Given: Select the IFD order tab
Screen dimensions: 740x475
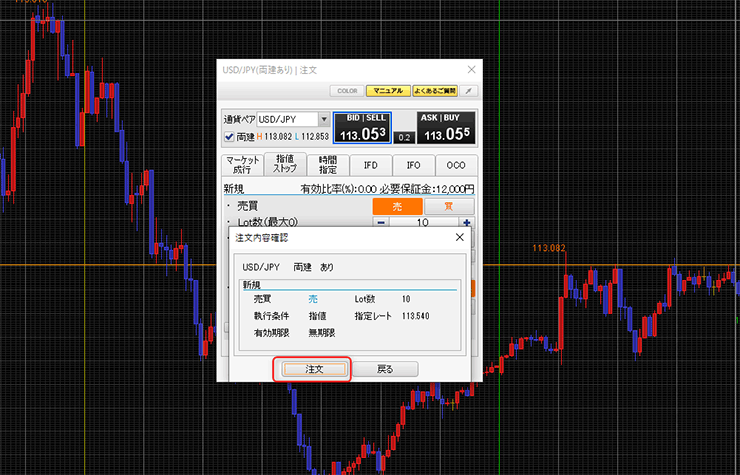Looking at the screenshot, I should (x=370, y=165).
